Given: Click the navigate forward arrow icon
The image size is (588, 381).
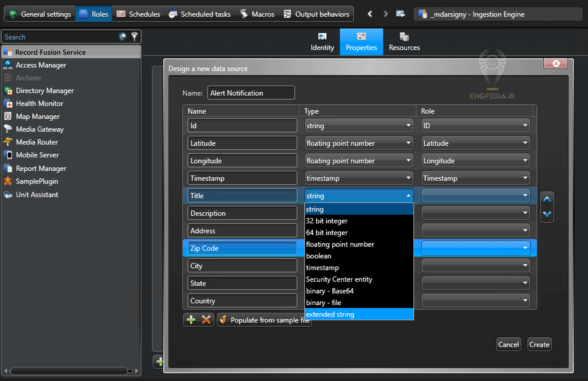Looking at the screenshot, I should [386, 14].
